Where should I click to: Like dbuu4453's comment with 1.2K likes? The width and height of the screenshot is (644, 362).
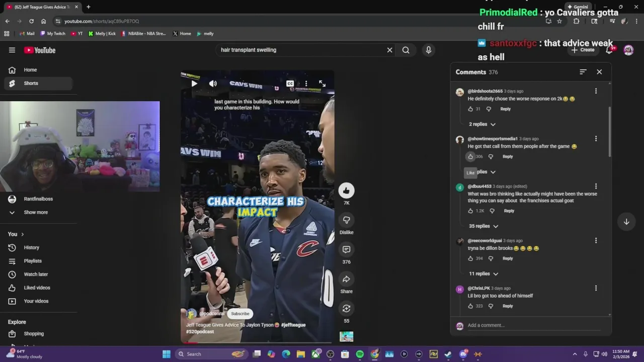[470, 211]
